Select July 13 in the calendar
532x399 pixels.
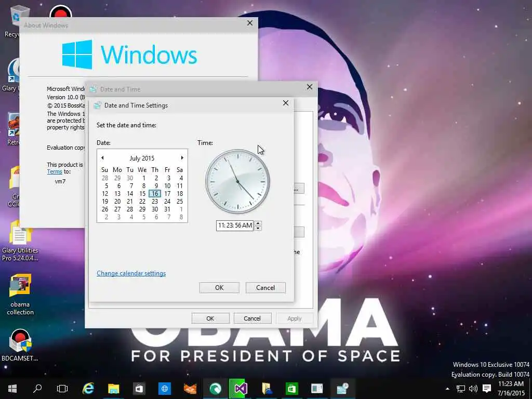[x=117, y=194]
